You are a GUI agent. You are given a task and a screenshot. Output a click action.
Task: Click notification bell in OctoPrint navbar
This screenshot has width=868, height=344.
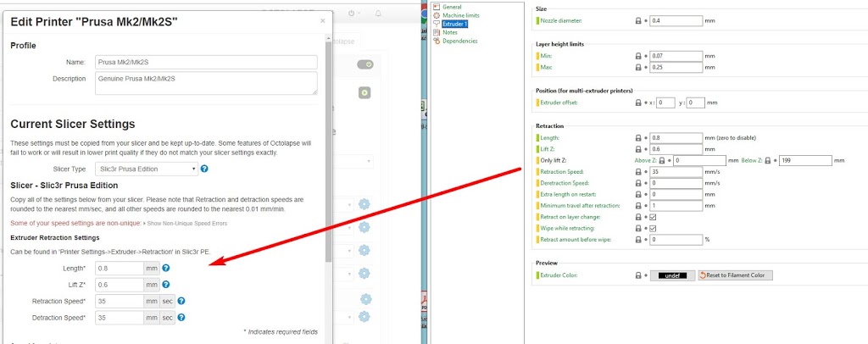(378, 13)
